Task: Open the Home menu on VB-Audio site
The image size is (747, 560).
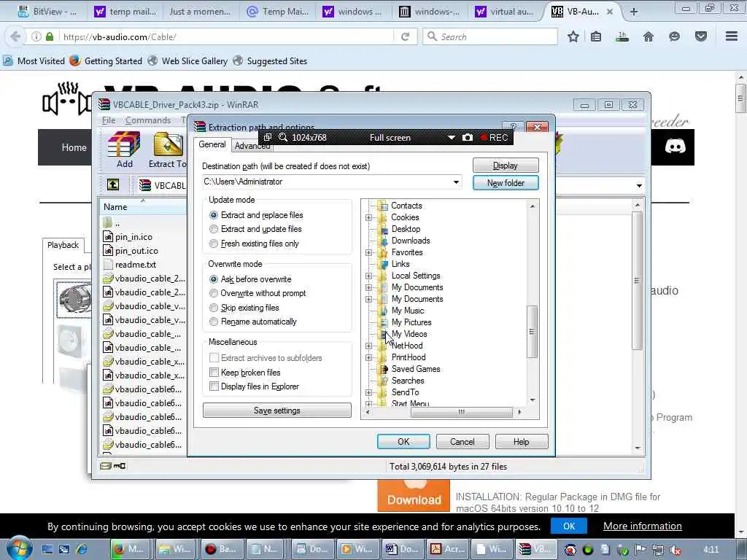Action: point(74,147)
